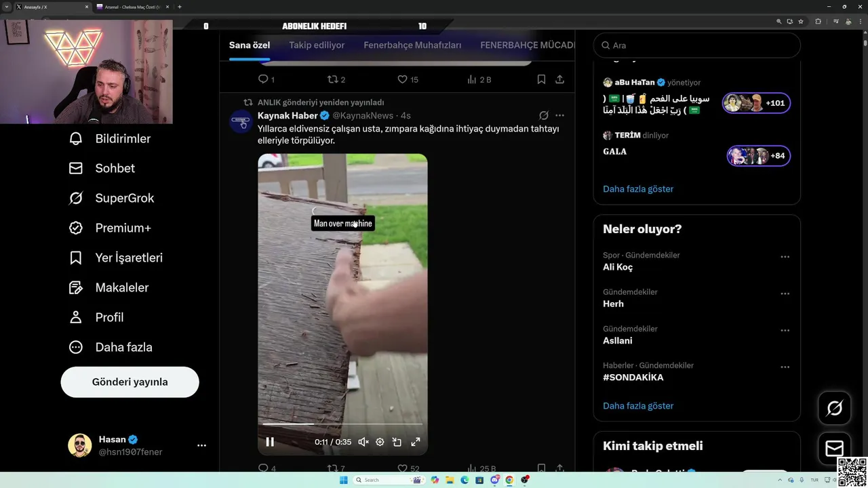Like the Kaynak Haber post with 52 likes
Viewport: 868px width, 488px height.
(x=408, y=468)
